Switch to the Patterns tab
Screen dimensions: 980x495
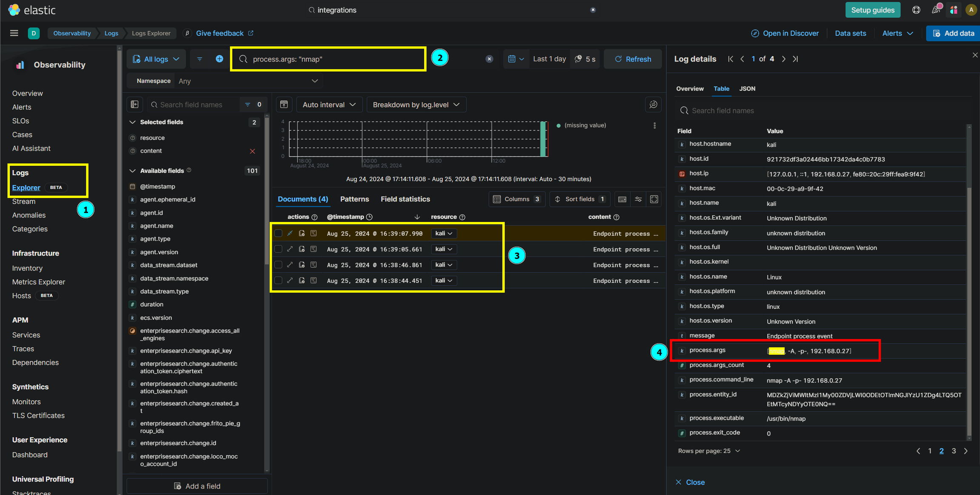pyautogui.click(x=354, y=199)
